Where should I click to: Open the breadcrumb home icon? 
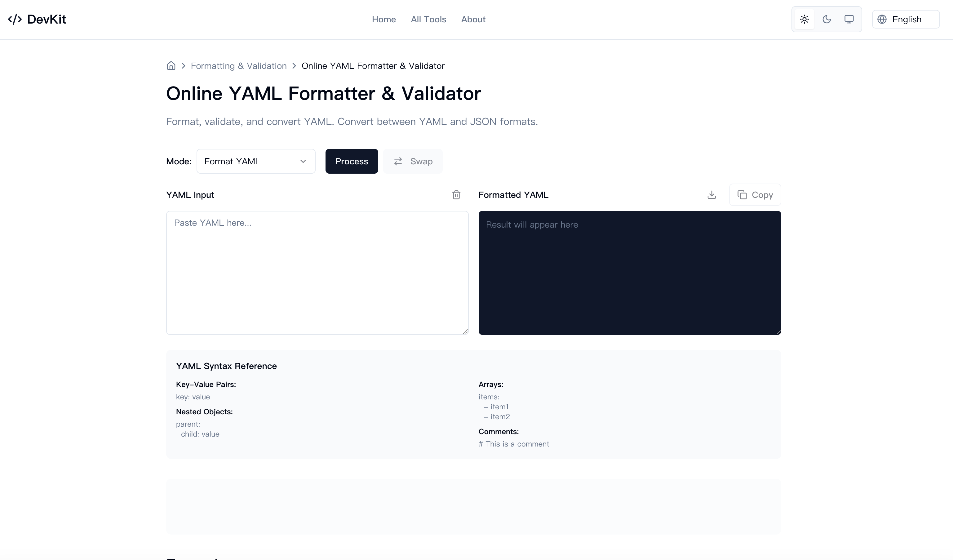pyautogui.click(x=171, y=65)
